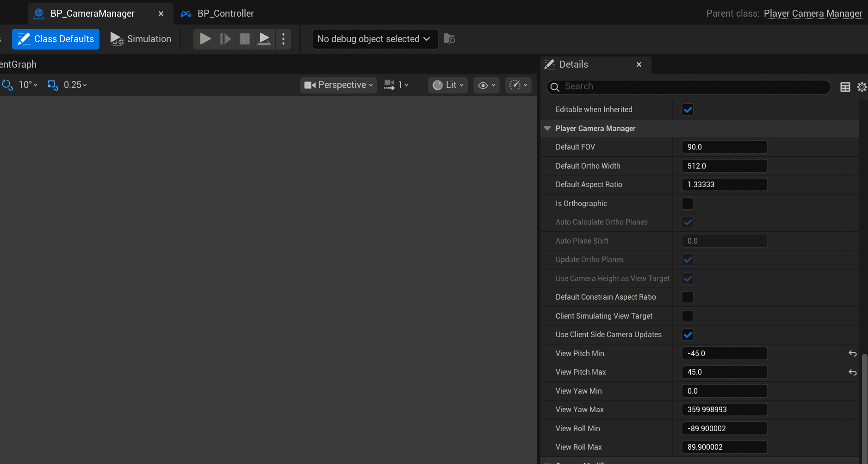
Task: Switch to the BP_Controller tab
Action: pyautogui.click(x=225, y=13)
